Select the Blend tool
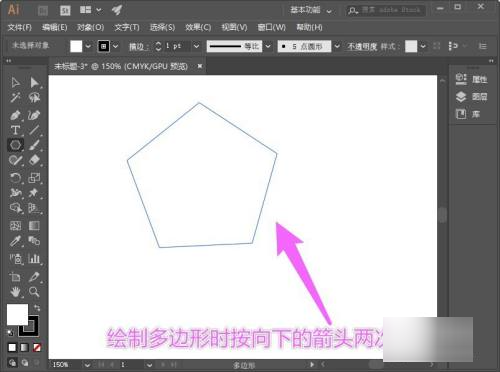 [x=34, y=241]
